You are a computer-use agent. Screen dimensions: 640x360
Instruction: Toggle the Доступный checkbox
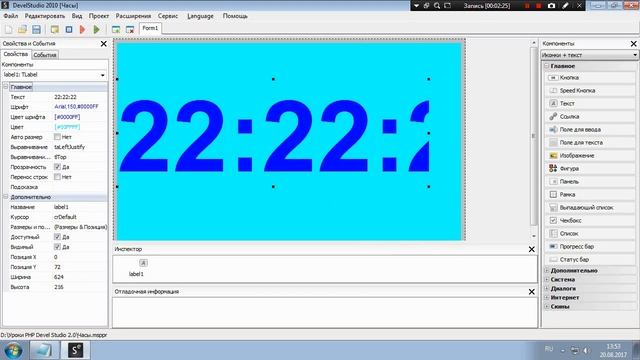point(57,237)
